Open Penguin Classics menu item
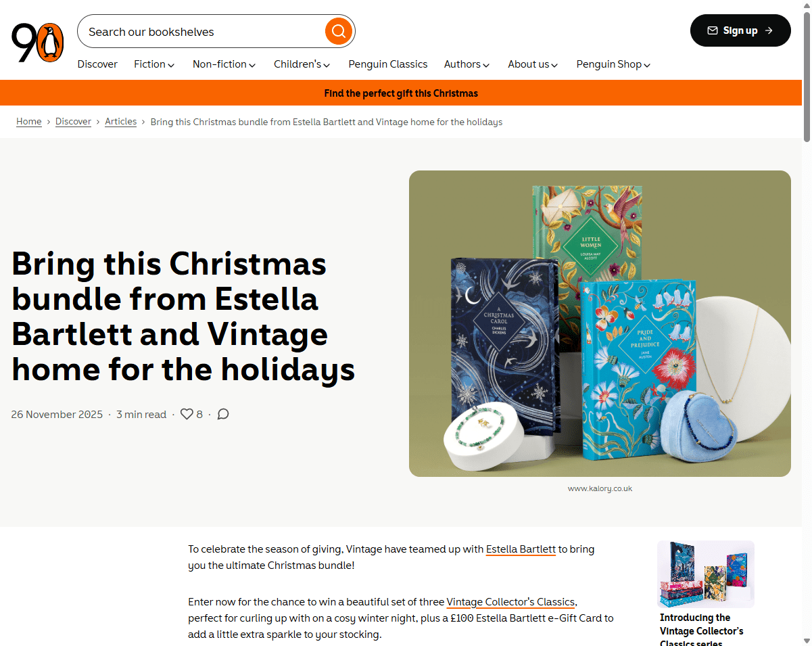This screenshot has width=812, height=646. (x=388, y=64)
